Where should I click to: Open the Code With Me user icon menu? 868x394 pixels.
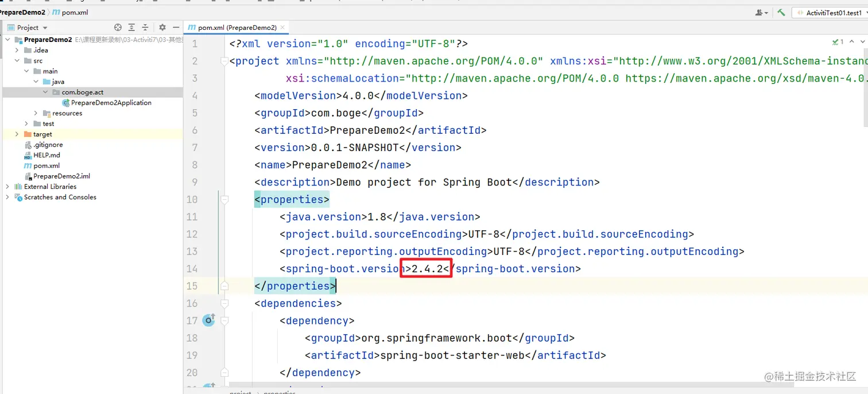point(762,12)
